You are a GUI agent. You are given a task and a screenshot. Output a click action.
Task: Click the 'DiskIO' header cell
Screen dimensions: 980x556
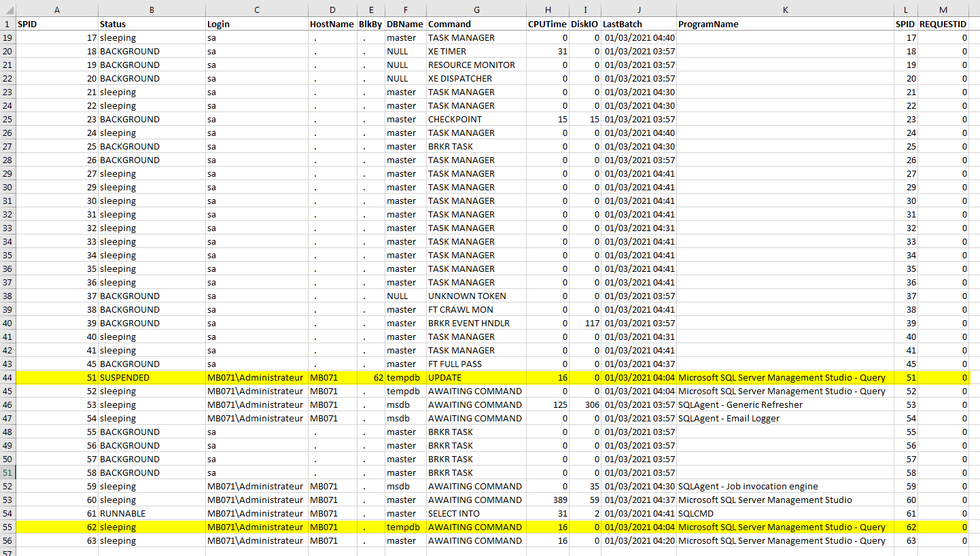585,24
